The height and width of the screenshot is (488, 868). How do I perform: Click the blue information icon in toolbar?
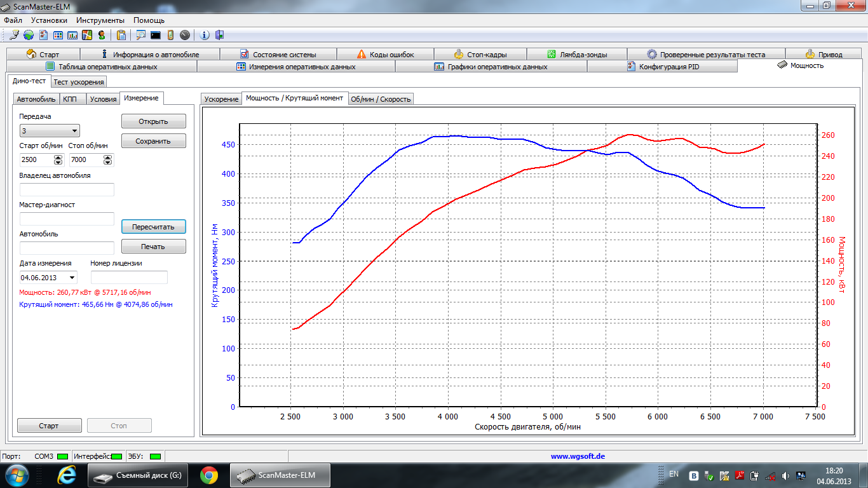(x=205, y=35)
